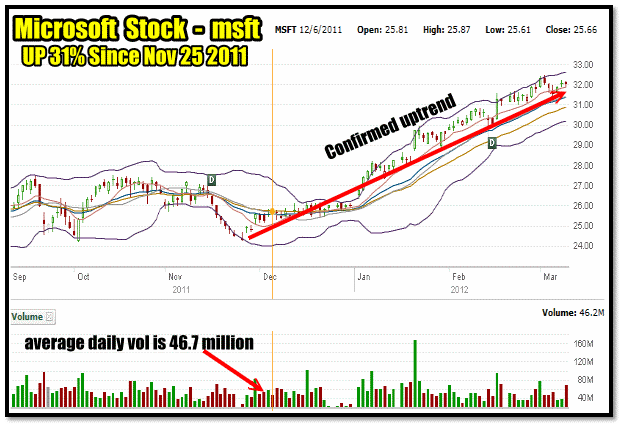624x428 pixels.
Task: Select the Volume indicator label
Action: (27, 317)
